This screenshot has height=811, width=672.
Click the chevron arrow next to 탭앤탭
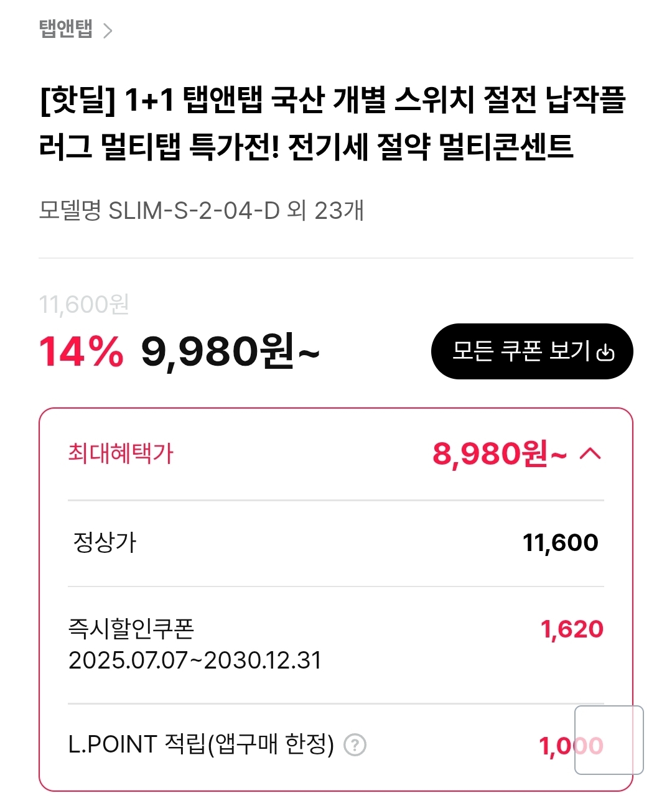pyautogui.click(x=108, y=30)
